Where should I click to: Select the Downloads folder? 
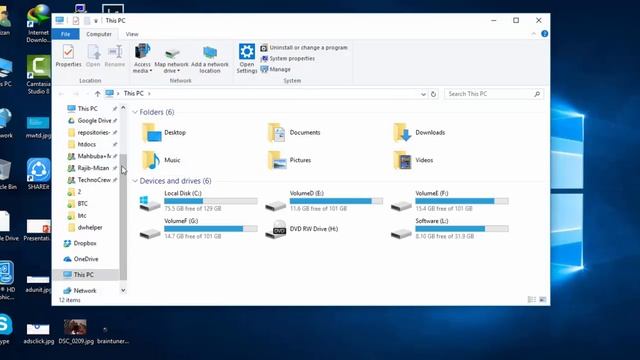419,133
